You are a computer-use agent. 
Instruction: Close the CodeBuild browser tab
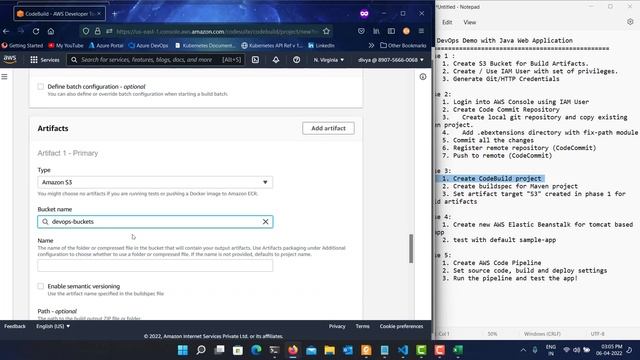[x=99, y=13]
